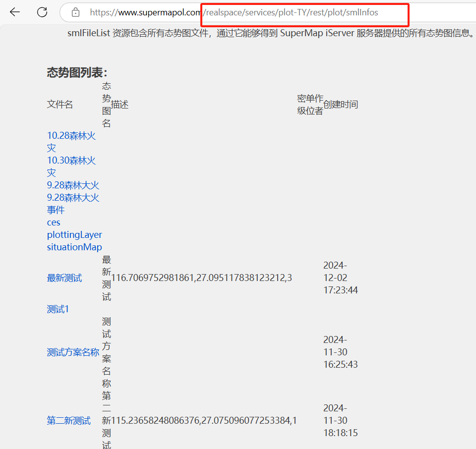Select creation time 2024-12-02 17:23:44

pyautogui.click(x=341, y=278)
